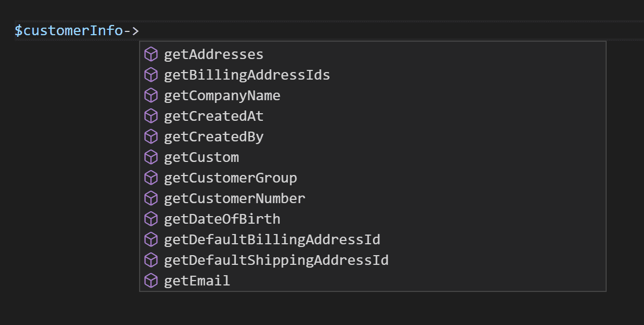This screenshot has width=644, height=325.
Task: Click the cube icon next to getDateOfBirth
Action: 150,219
